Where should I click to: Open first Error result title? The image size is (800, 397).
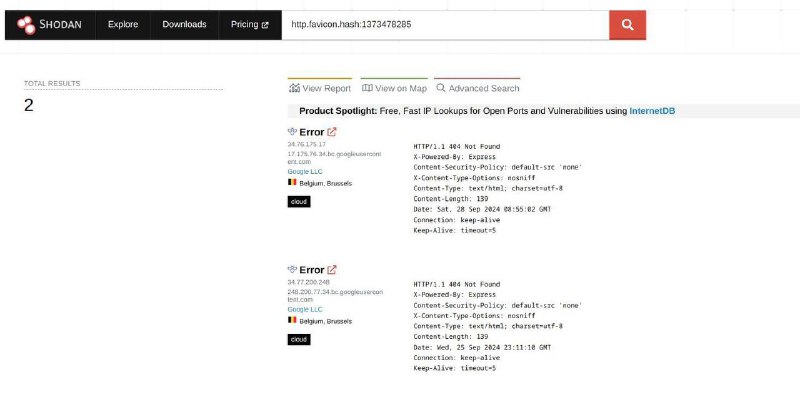pos(312,132)
